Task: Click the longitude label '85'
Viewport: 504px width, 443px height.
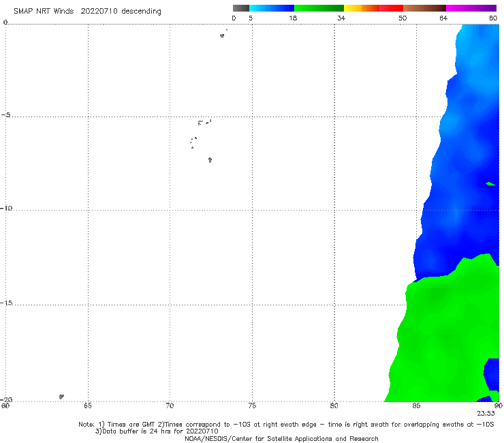Action: [x=416, y=406]
